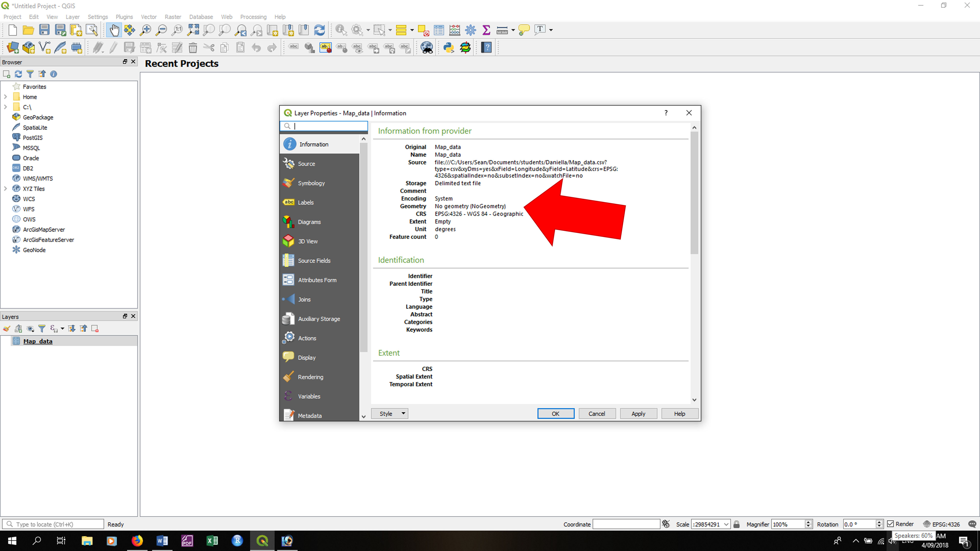Open Excel from the Windows taskbar
The image size is (980, 551).
(x=212, y=540)
